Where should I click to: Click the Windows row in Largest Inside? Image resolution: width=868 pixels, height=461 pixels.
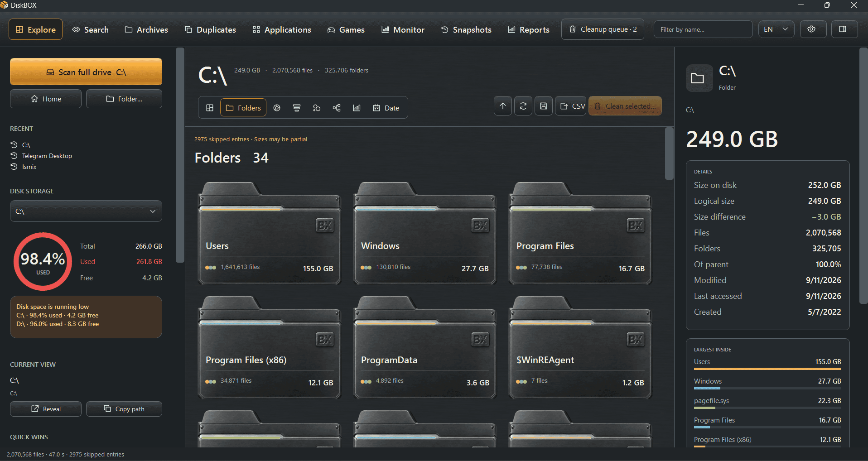pos(767,383)
